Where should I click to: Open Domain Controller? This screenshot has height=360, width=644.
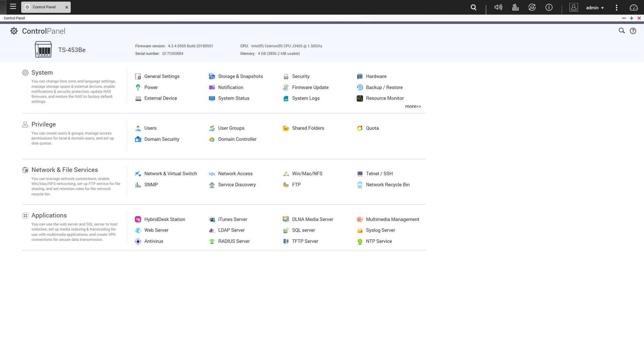(232, 139)
